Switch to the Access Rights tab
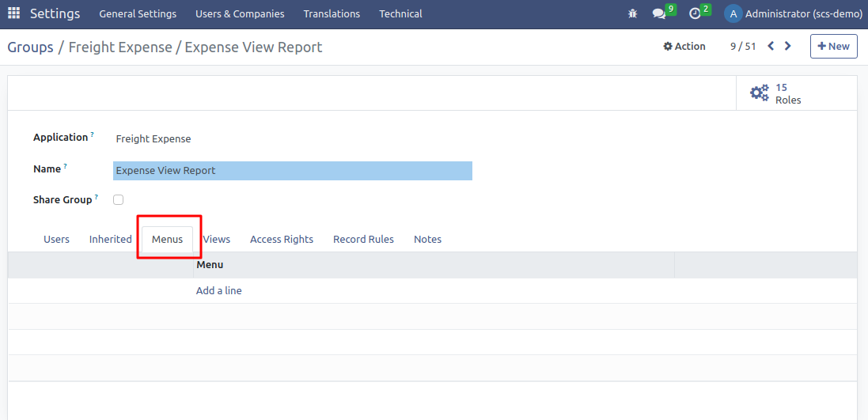Viewport: 868px width, 420px height. [282, 239]
